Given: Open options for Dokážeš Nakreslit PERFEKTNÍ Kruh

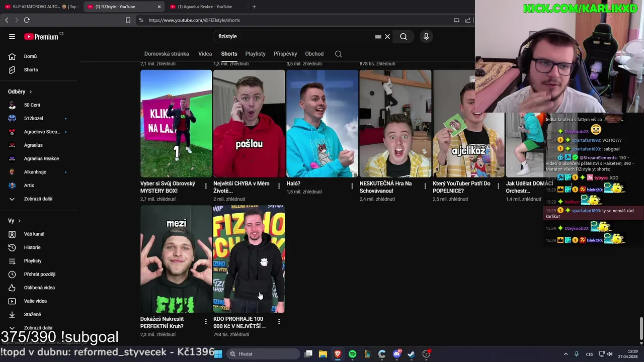Looking at the screenshot, I should click(x=206, y=321).
